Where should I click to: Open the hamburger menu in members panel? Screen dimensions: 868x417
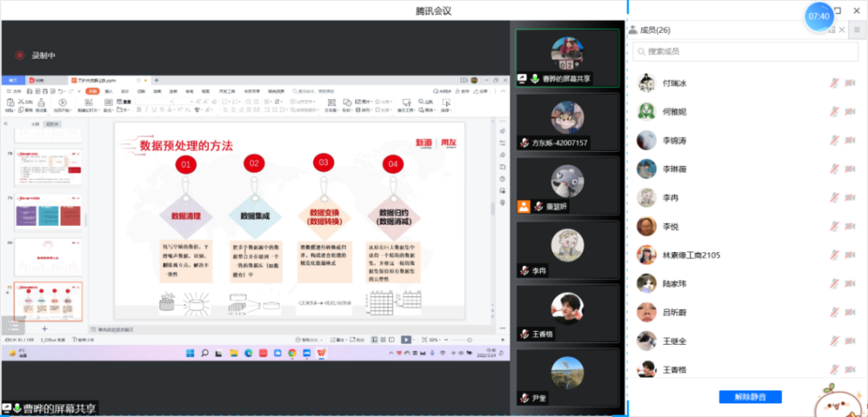(858, 30)
